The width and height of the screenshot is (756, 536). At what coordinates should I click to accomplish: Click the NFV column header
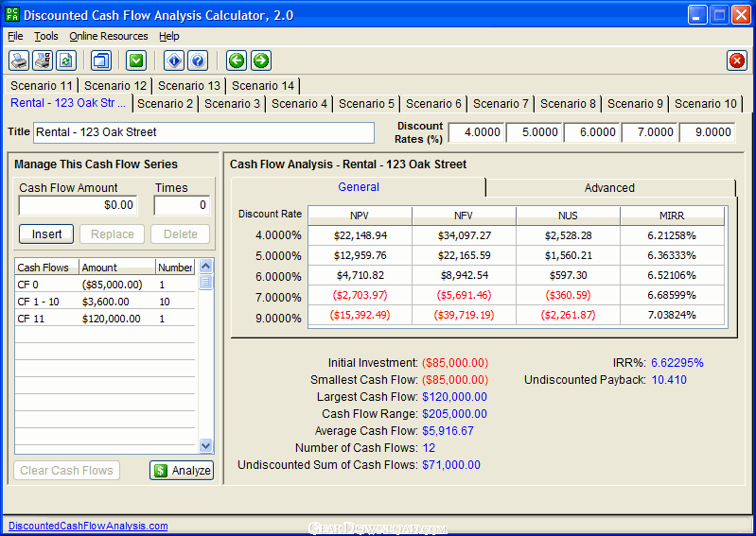coord(464,216)
